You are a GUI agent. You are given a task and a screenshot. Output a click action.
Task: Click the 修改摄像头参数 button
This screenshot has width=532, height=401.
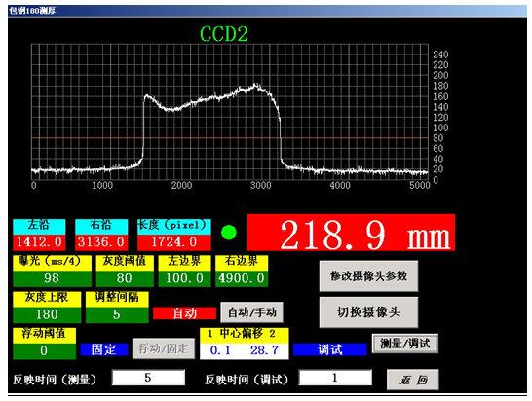tap(368, 275)
